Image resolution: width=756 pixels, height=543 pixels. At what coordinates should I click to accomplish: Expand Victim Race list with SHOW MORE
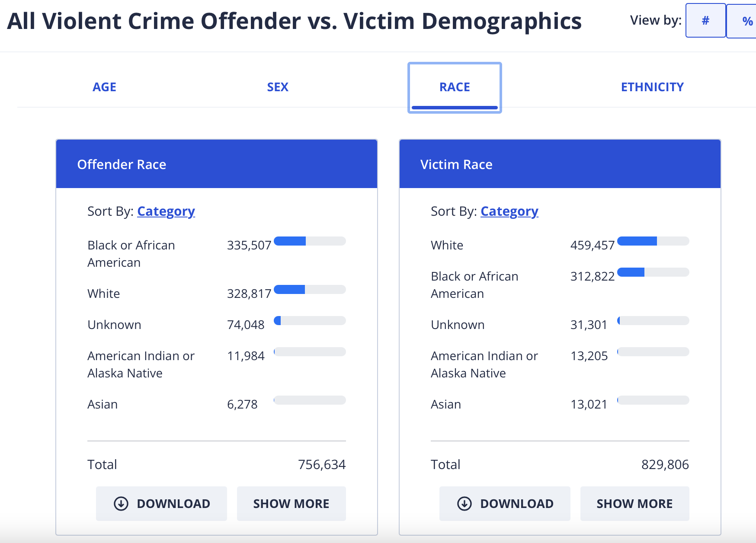pyautogui.click(x=634, y=504)
